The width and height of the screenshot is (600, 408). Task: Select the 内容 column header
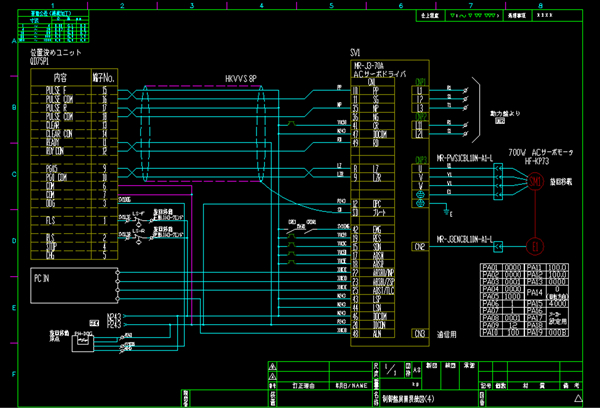point(60,78)
